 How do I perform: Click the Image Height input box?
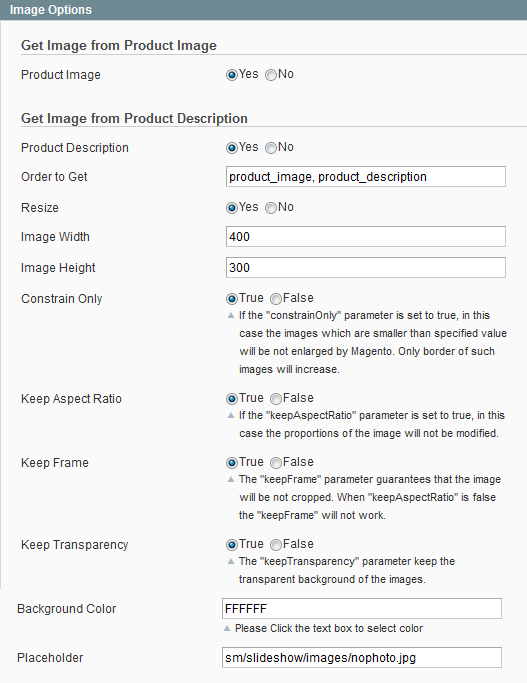click(366, 267)
